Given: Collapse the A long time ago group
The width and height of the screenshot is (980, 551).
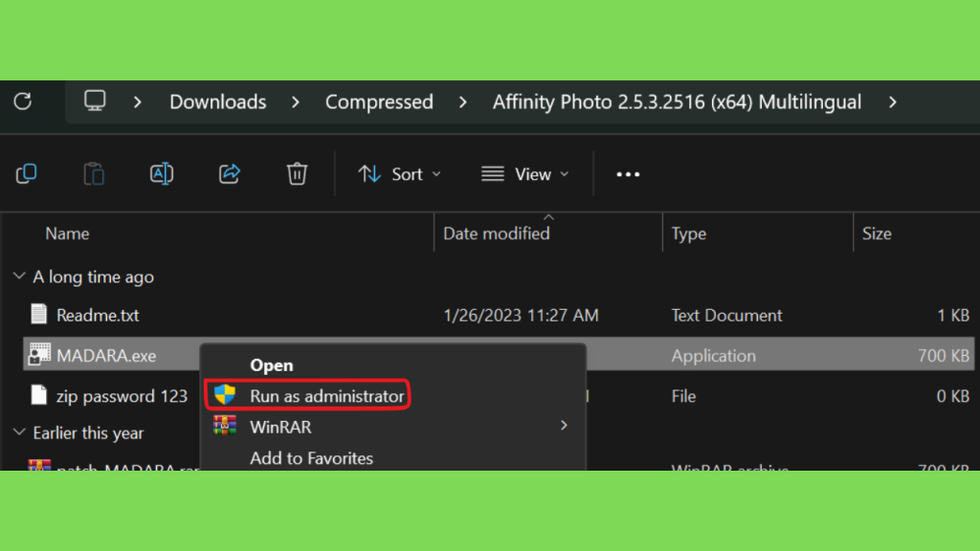Looking at the screenshot, I should 19,276.
